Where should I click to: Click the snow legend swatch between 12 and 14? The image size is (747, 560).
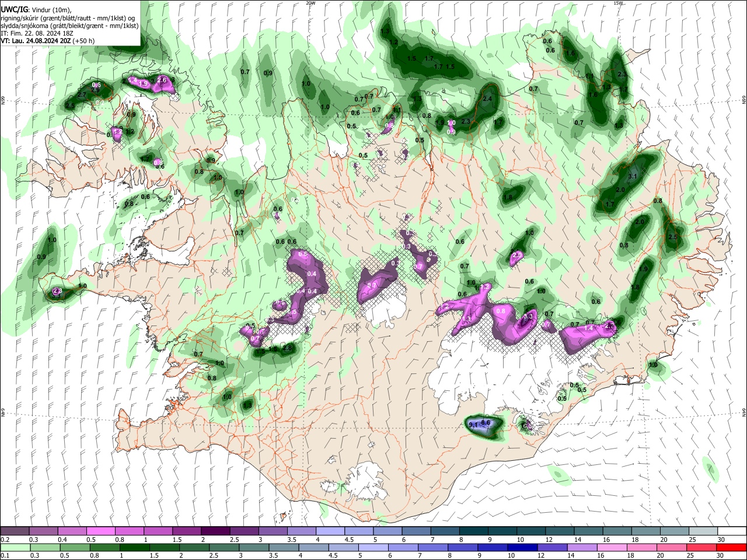(560, 531)
